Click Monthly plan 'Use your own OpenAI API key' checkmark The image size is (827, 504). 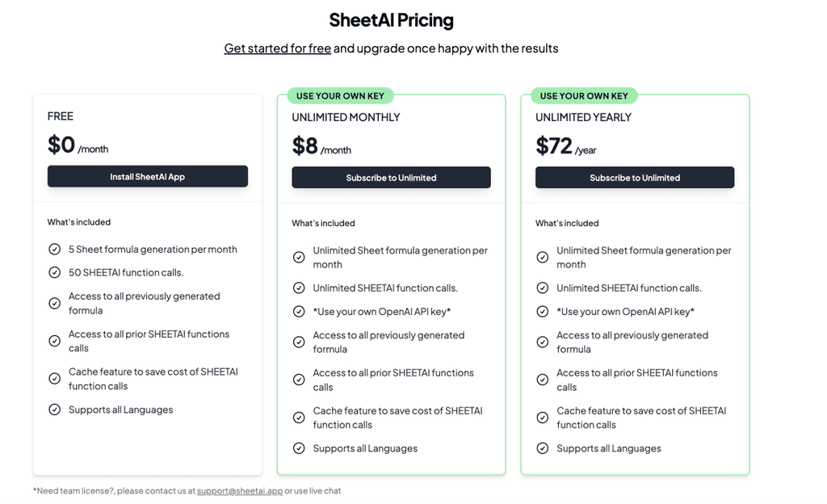299,312
